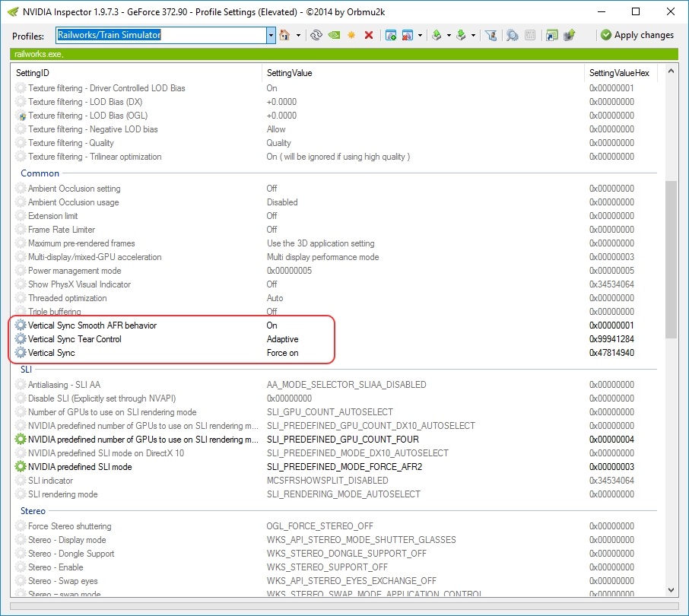
Task: Click the import profiles icon
Action: [x=461, y=35]
